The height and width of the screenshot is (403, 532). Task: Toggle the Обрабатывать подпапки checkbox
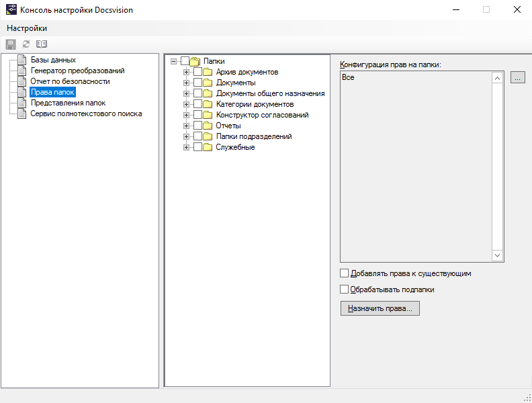coord(345,289)
